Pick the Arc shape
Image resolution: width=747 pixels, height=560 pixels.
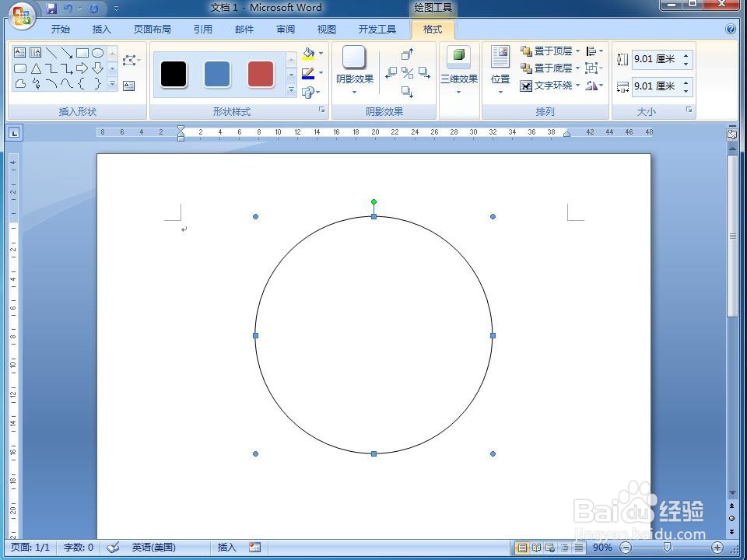[51, 84]
